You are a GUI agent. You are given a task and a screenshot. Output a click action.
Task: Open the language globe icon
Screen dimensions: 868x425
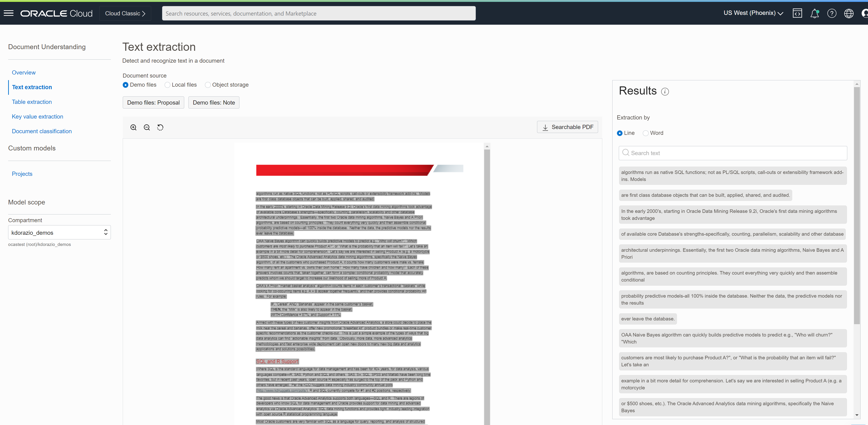[848, 13]
